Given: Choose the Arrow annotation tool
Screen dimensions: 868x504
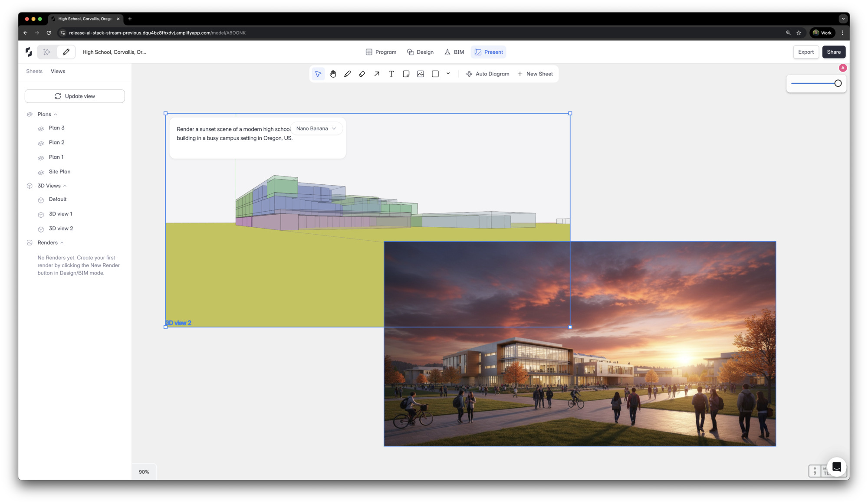Looking at the screenshot, I should (377, 74).
